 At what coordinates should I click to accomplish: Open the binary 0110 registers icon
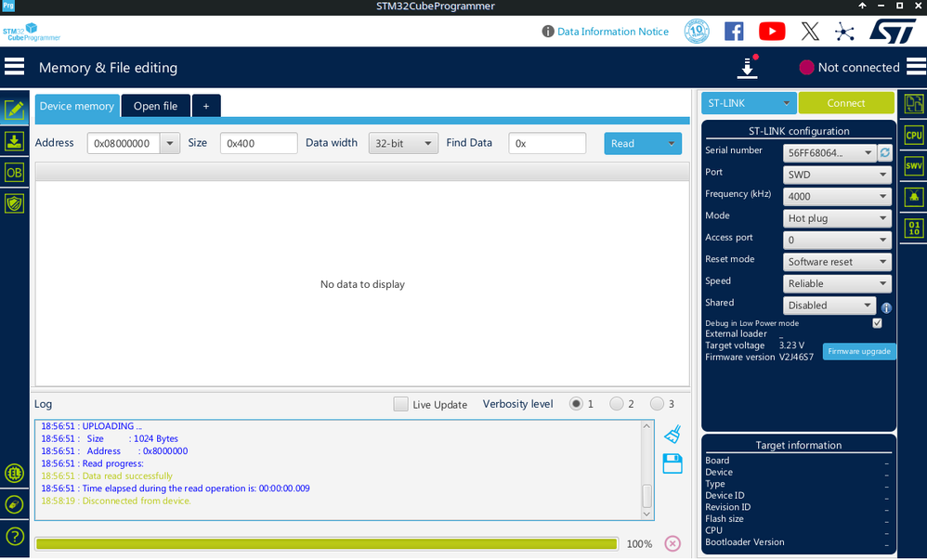tap(914, 228)
